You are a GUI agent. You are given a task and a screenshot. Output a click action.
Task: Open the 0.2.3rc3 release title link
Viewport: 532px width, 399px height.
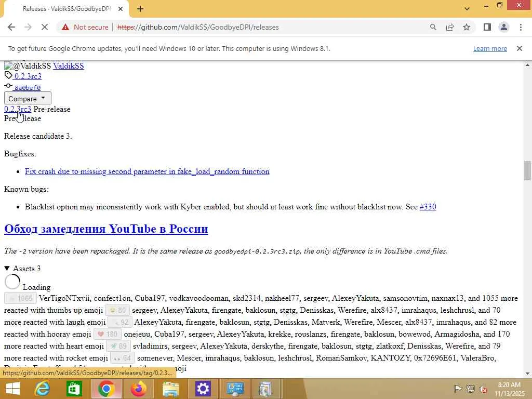tap(18, 109)
